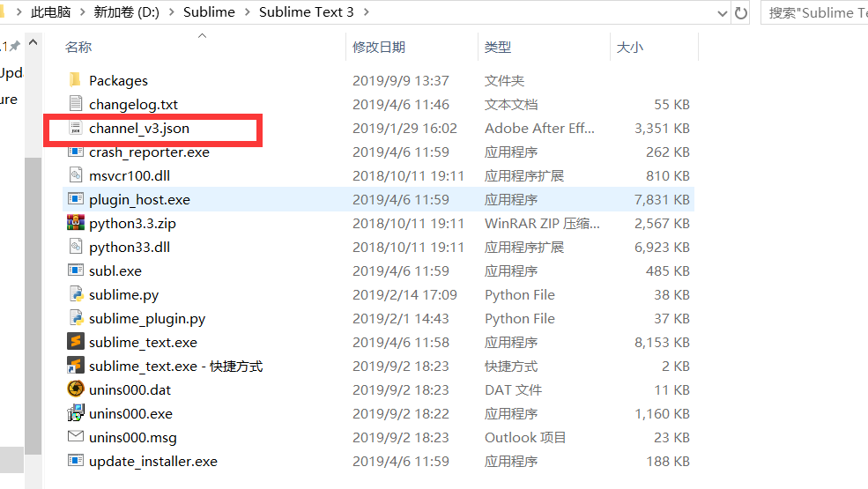The height and width of the screenshot is (489, 868).
Task: Sort files by the 修改日期 column header
Action: 379,47
